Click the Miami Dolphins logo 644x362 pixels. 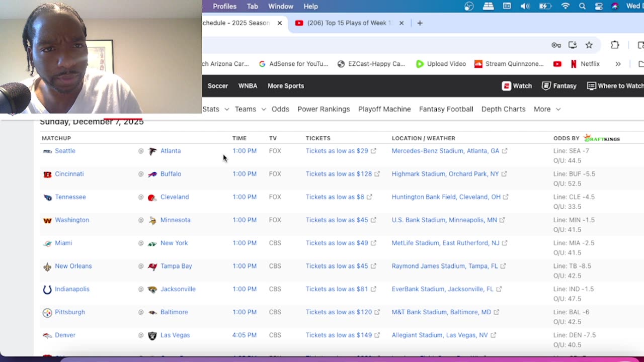47,244
